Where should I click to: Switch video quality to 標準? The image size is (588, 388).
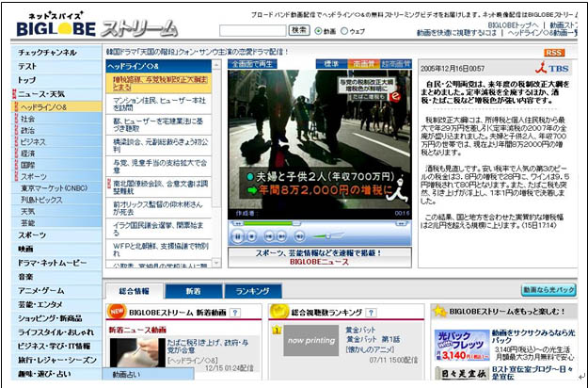331,64
